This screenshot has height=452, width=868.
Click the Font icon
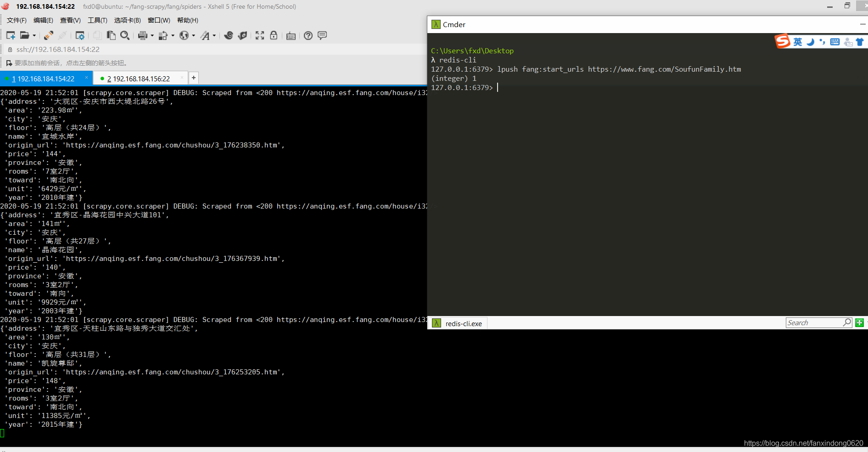point(205,35)
